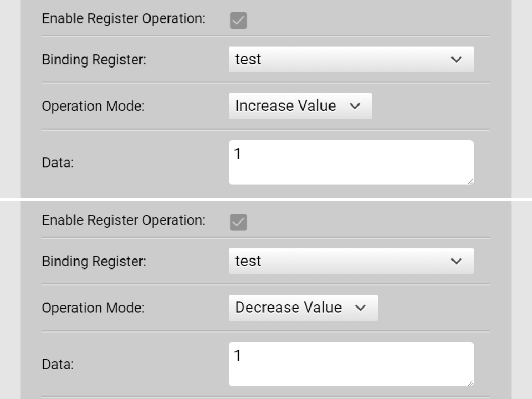Grab resize handle of Data box under Decrease Value
Screen dimensions: 532x399
click(470, 382)
